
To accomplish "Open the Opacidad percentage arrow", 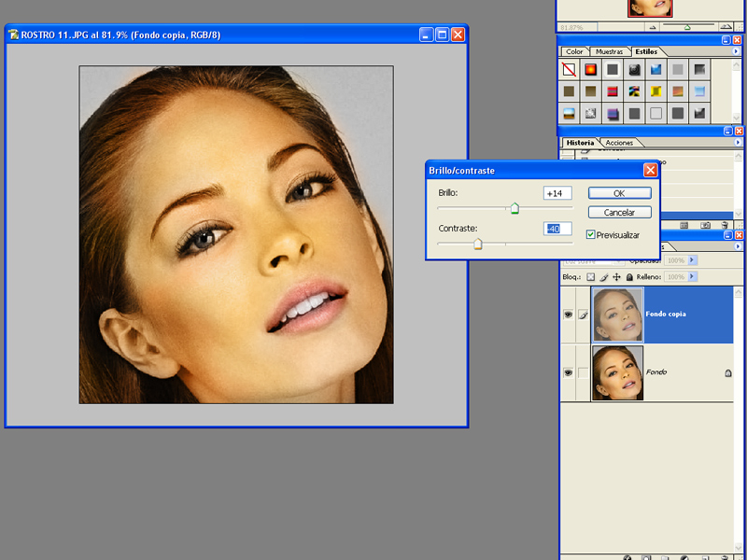I will click(693, 260).
